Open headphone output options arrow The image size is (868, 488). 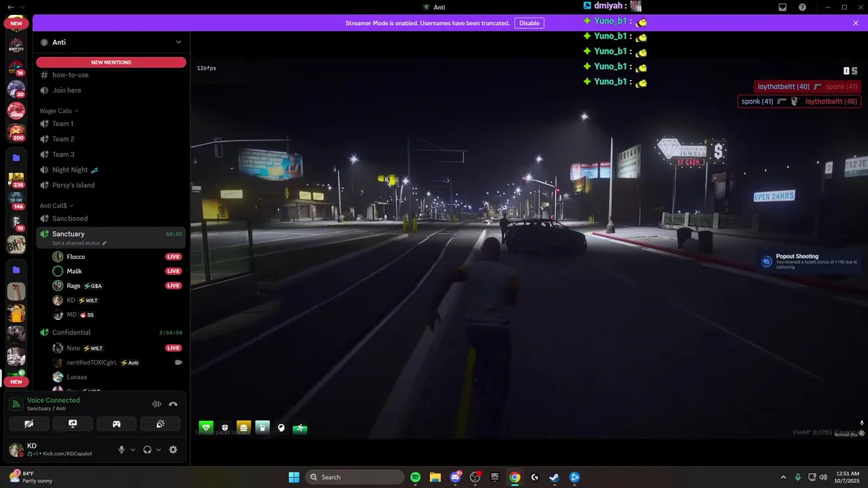pos(159,449)
